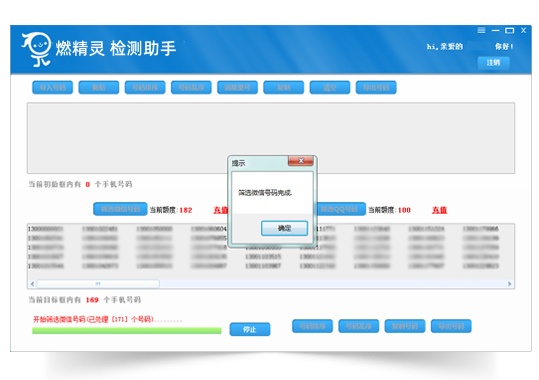Click 号码排序 in the top toolbar
The height and width of the screenshot is (380, 539).
tap(145, 87)
